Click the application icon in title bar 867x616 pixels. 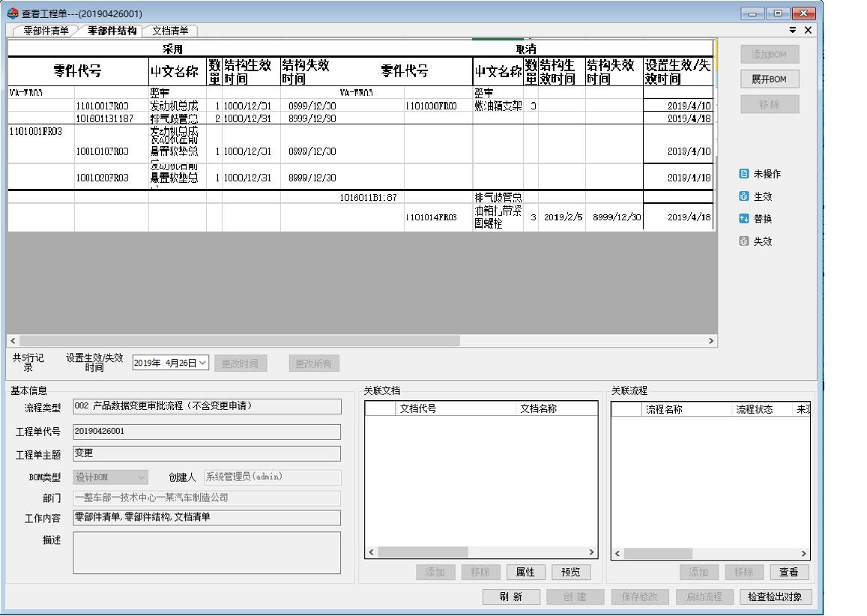click(13, 13)
